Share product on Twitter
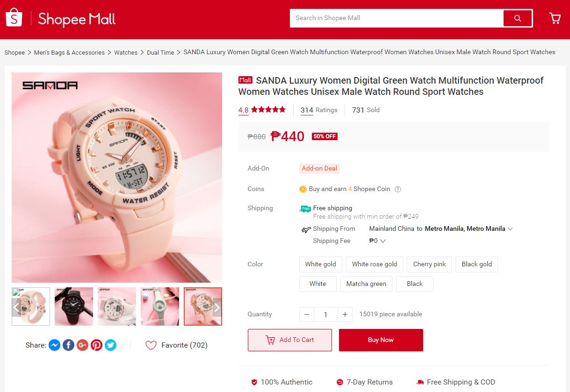 (110, 345)
